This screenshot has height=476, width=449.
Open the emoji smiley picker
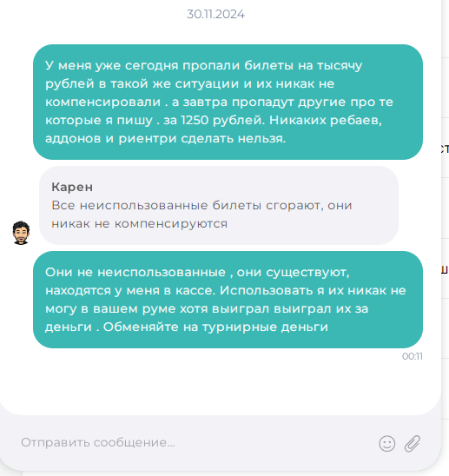coord(386,444)
